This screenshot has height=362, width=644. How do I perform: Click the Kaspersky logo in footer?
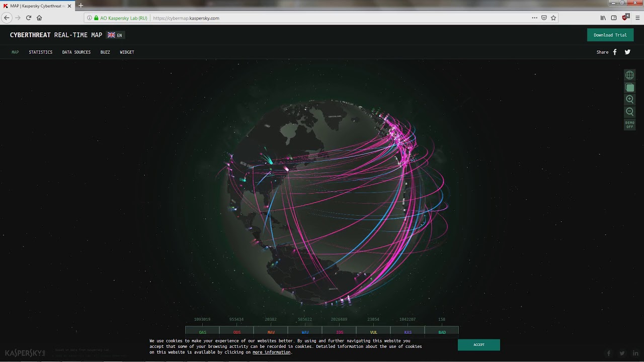[x=25, y=353]
